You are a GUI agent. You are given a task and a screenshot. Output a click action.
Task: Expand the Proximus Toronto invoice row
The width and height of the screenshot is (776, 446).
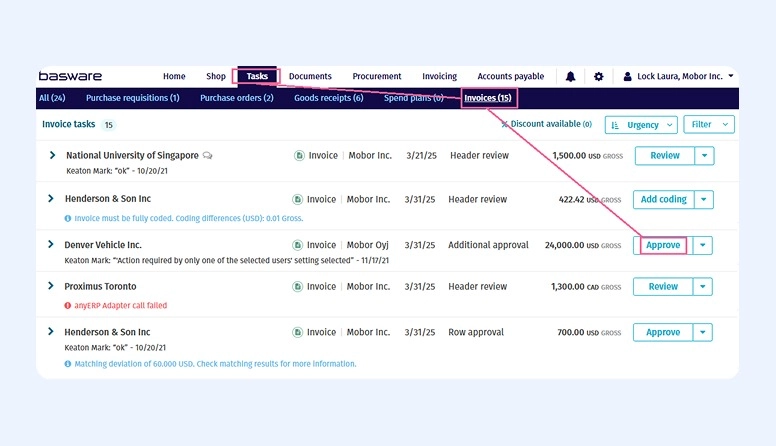pyautogui.click(x=50, y=286)
